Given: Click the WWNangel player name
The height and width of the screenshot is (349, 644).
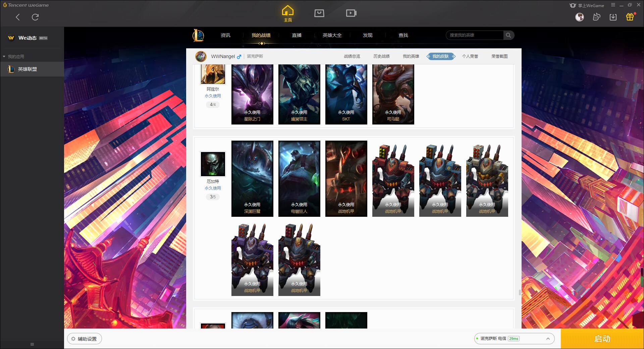Looking at the screenshot, I should pyautogui.click(x=223, y=56).
